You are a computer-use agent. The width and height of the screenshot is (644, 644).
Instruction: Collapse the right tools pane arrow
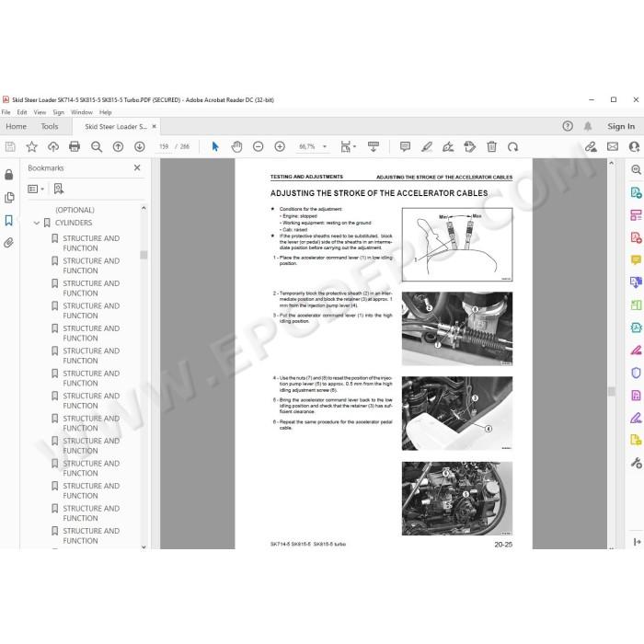coord(637,542)
